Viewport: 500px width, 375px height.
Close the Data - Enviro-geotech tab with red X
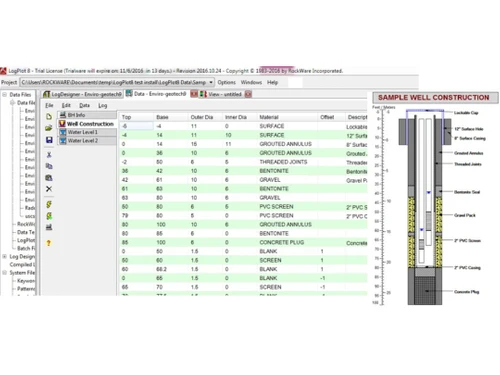(194, 94)
